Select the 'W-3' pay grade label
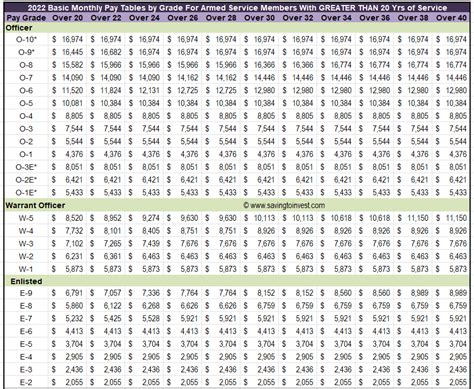This screenshot has height=389, width=474. 26,244
